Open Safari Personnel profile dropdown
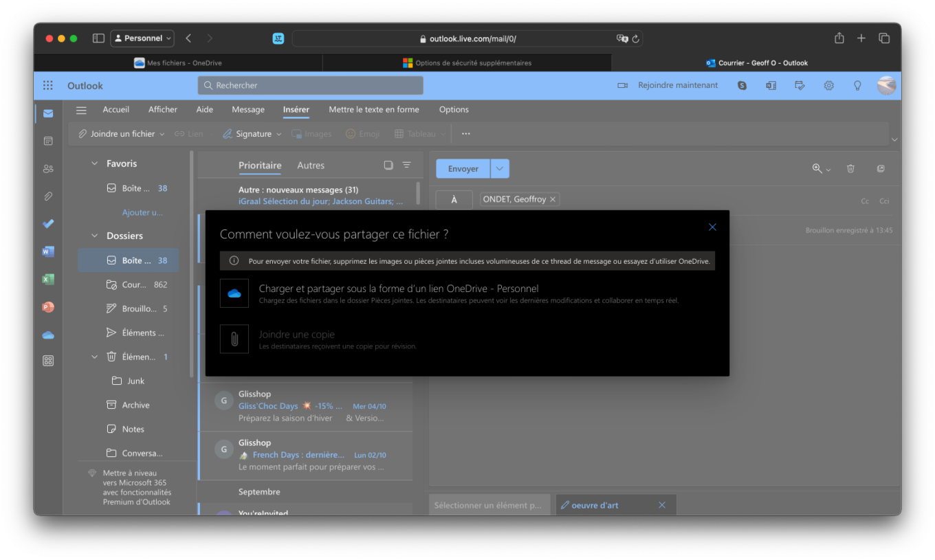 (x=142, y=38)
